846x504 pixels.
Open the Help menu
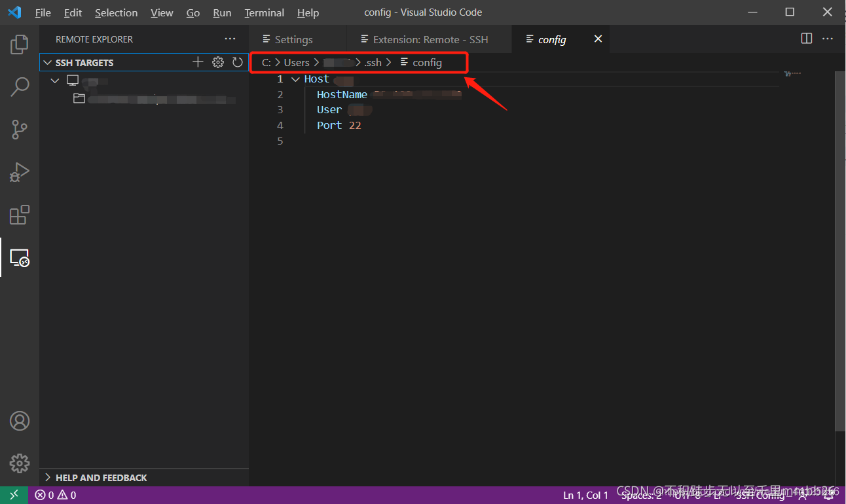click(x=308, y=12)
